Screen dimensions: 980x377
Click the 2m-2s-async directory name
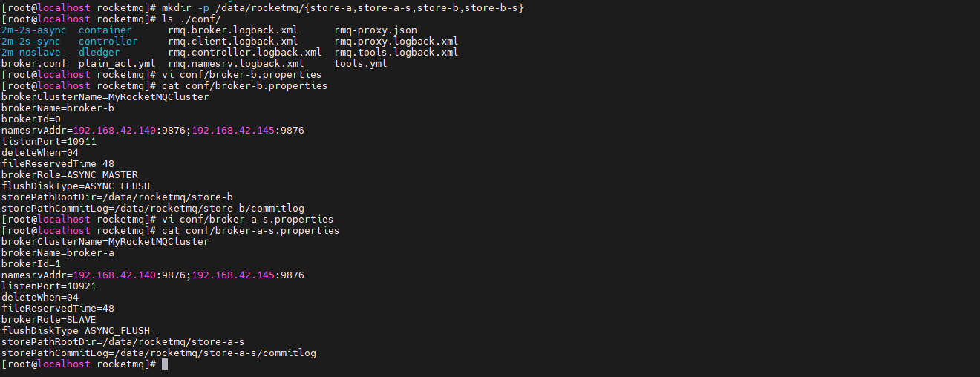coord(34,30)
